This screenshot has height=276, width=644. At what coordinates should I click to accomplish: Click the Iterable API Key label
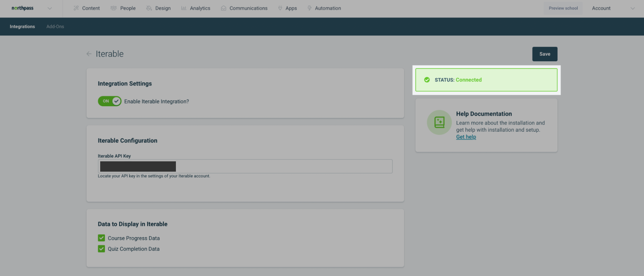(x=114, y=156)
